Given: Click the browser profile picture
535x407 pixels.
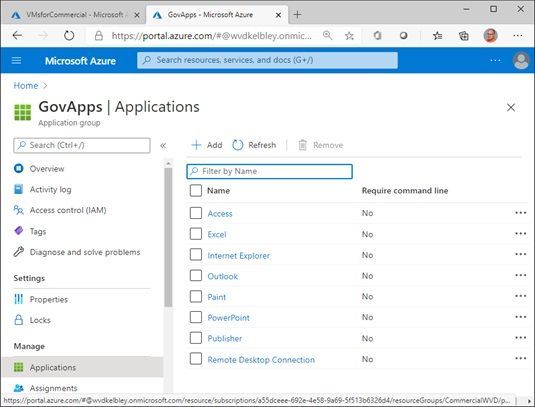Looking at the screenshot, I should pyautogui.click(x=490, y=35).
